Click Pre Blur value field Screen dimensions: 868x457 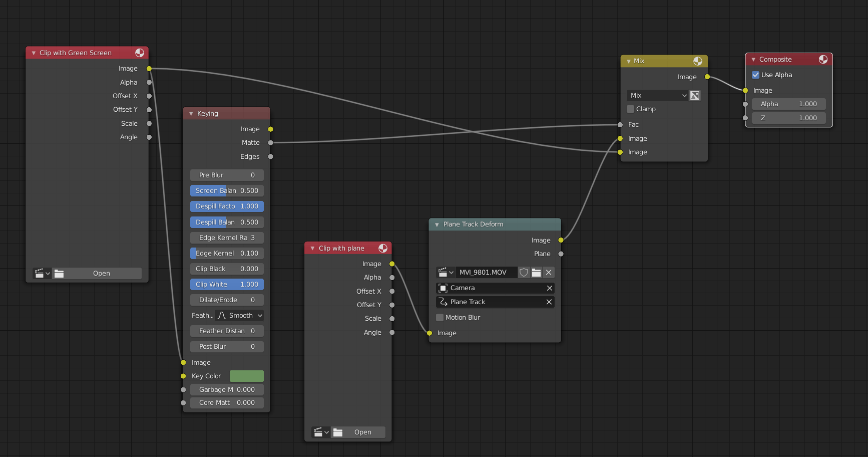(x=227, y=175)
